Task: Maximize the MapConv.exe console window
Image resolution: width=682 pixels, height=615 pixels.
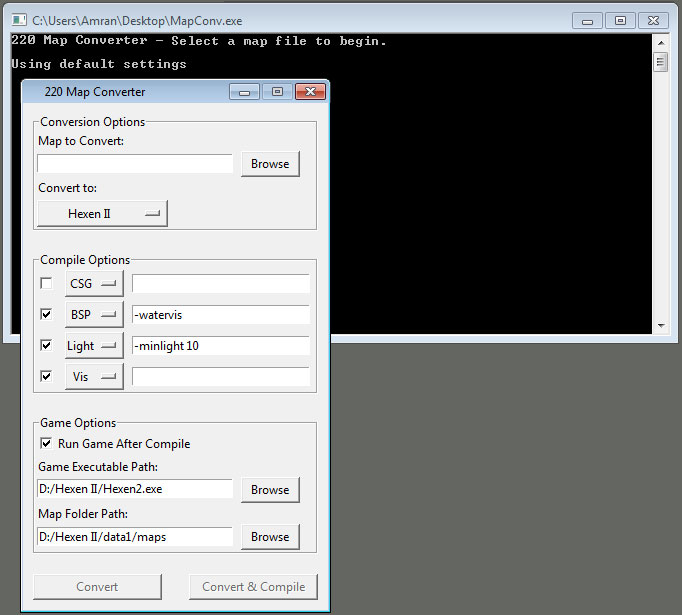Action: tap(620, 20)
